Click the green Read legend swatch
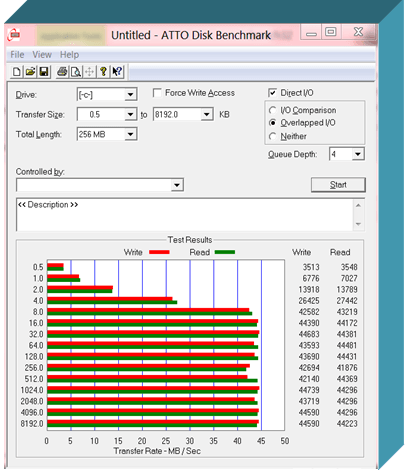This screenshot has height=474, width=407. (x=225, y=252)
